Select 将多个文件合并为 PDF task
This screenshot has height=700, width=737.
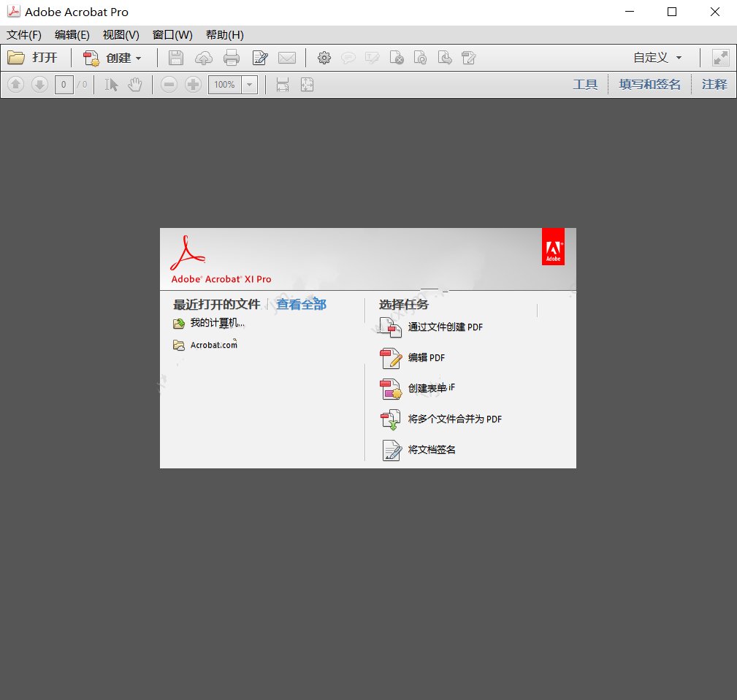(x=454, y=419)
